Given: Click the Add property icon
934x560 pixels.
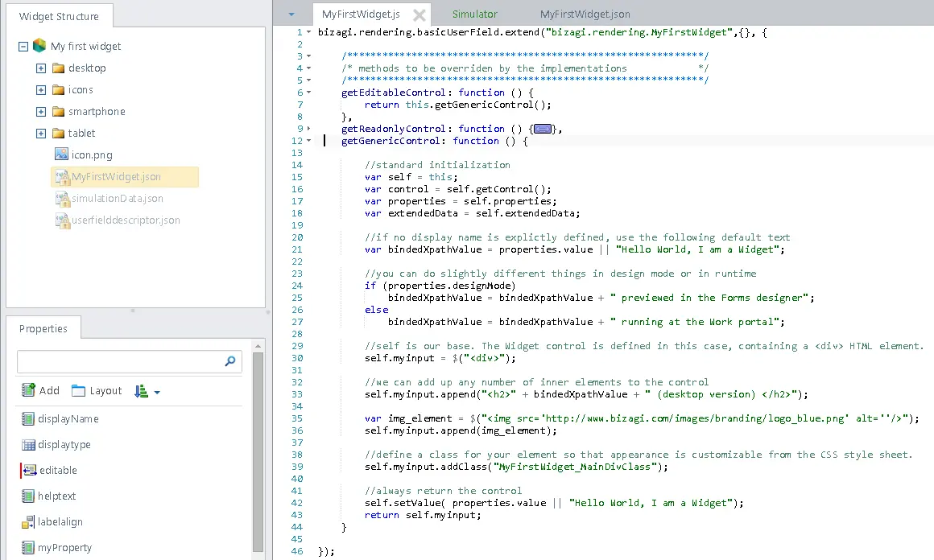Looking at the screenshot, I should (28, 390).
